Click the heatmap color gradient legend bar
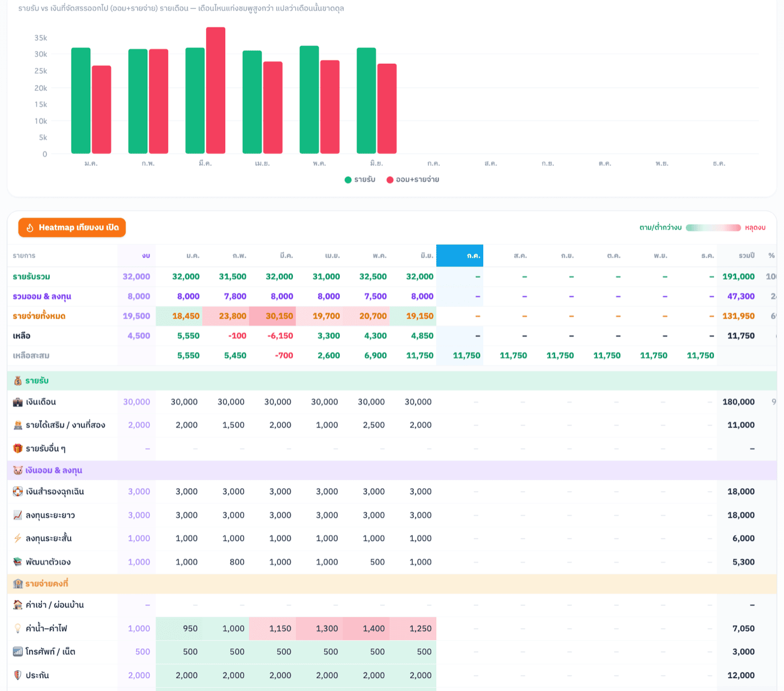The image size is (784, 691). tap(713, 227)
